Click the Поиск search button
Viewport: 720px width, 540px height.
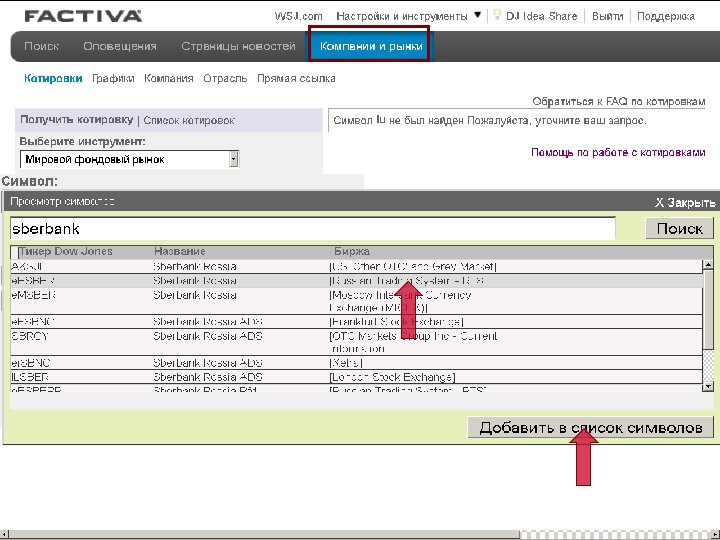680,229
